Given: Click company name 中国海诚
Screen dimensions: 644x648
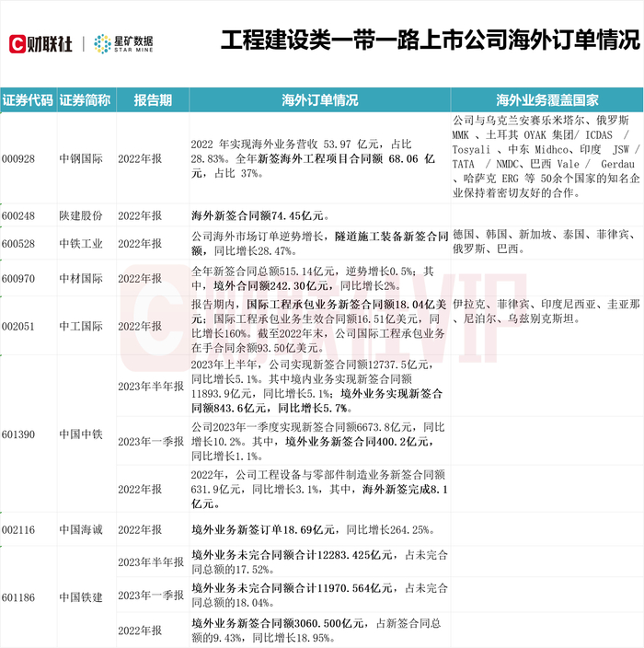Looking at the screenshot, I should pos(81,530).
